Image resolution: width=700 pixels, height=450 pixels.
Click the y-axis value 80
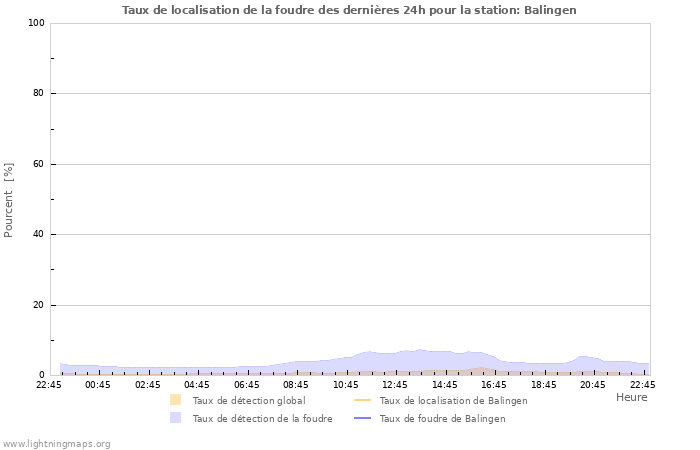pyautogui.click(x=38, y=93)
